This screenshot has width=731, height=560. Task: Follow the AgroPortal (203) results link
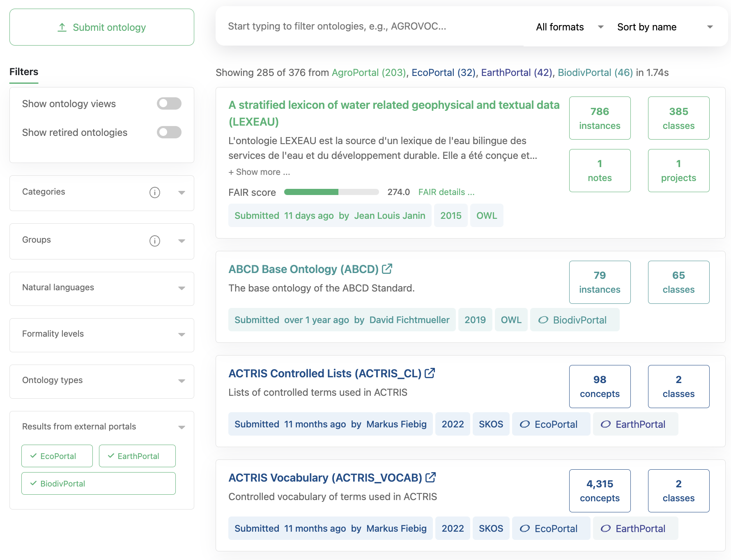click(368, 73)
